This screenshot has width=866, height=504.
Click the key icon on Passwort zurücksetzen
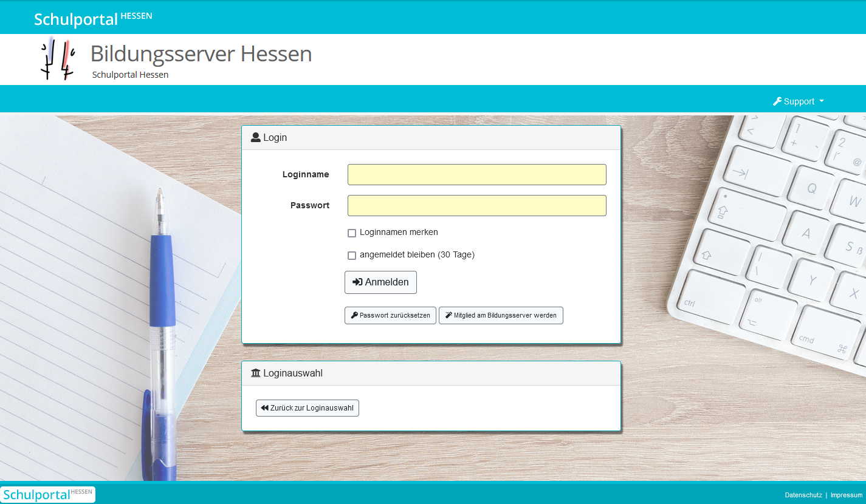point(354,315)
